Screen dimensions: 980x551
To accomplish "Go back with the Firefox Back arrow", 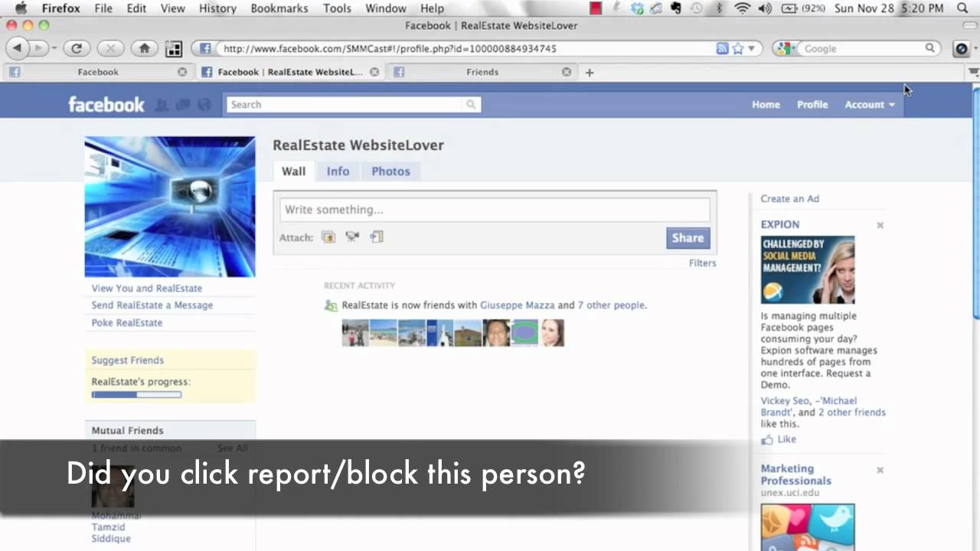I will point(17,48).
